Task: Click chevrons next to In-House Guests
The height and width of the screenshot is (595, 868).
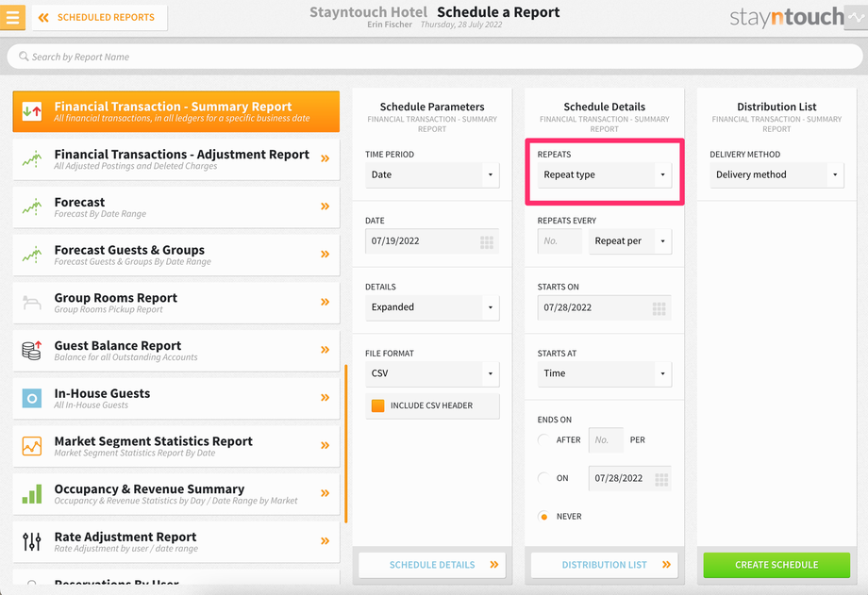Action: click(x=325, y=397)
